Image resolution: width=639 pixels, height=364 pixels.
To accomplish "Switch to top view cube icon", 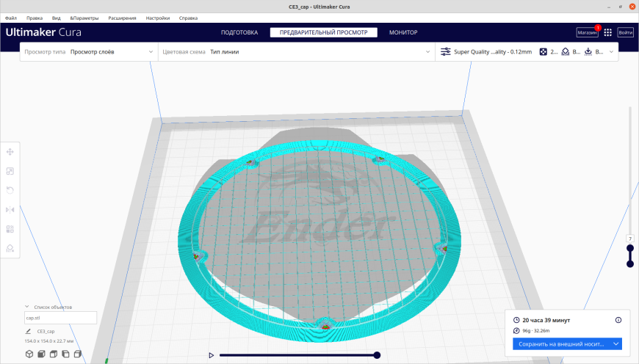I will click(54, 354).
